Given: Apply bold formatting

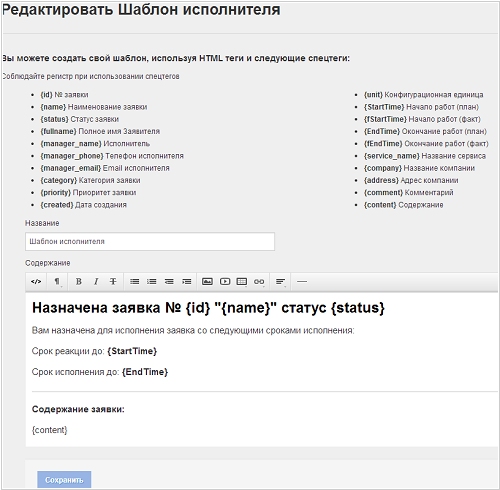Looking at the screenshot, I should tap(79, 282).
